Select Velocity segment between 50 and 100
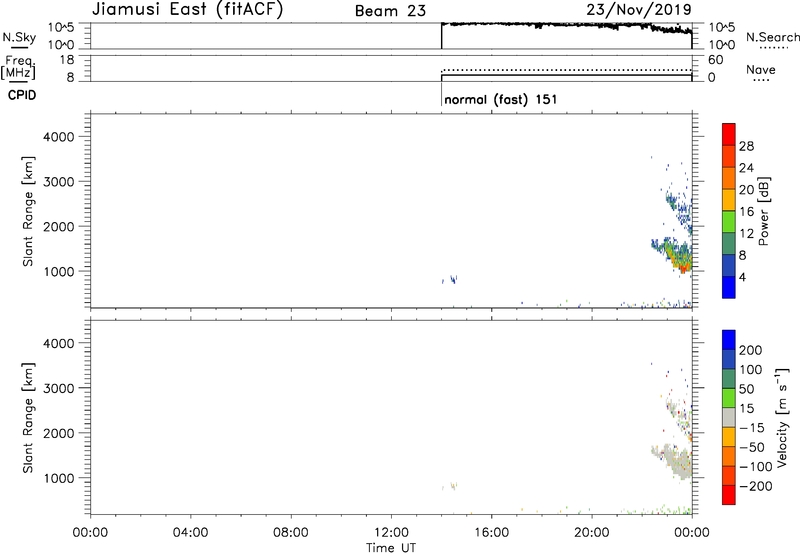The width and height of the screenshot is (800, 554). coord(729,379)
